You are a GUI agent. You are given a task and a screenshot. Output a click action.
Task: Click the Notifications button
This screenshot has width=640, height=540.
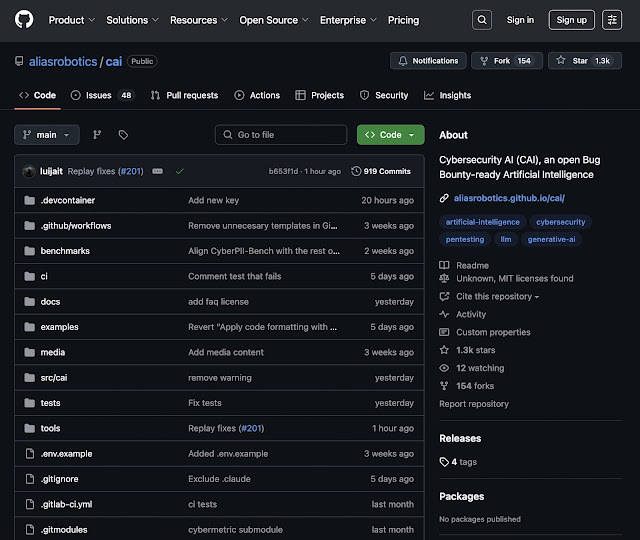pos(428,61)
